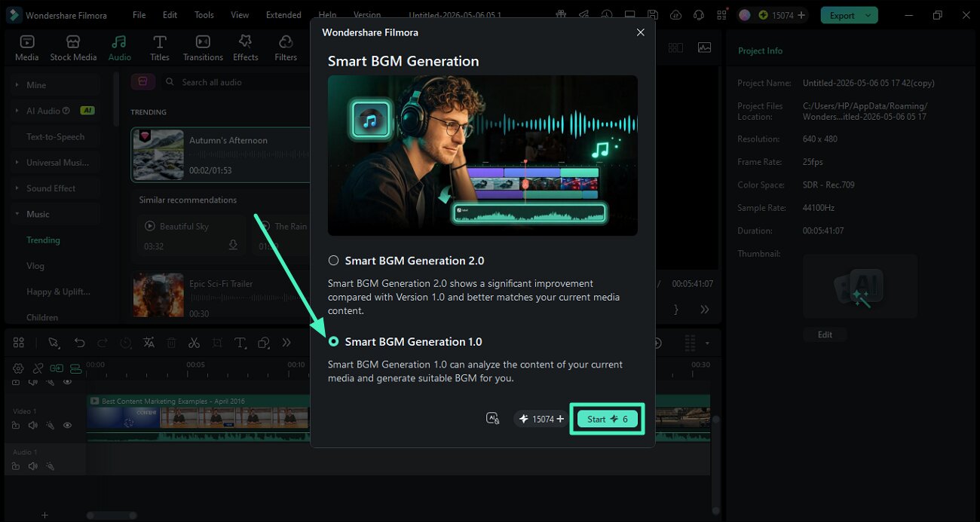The height and width of the screenshot is (522, 980).
Task: Select the Text-to-Speech item
Action: point(55,137)
